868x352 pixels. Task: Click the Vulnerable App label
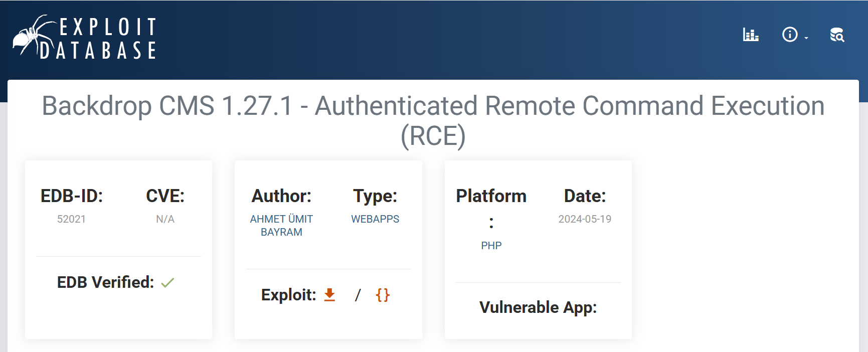[x=538, y=307]
